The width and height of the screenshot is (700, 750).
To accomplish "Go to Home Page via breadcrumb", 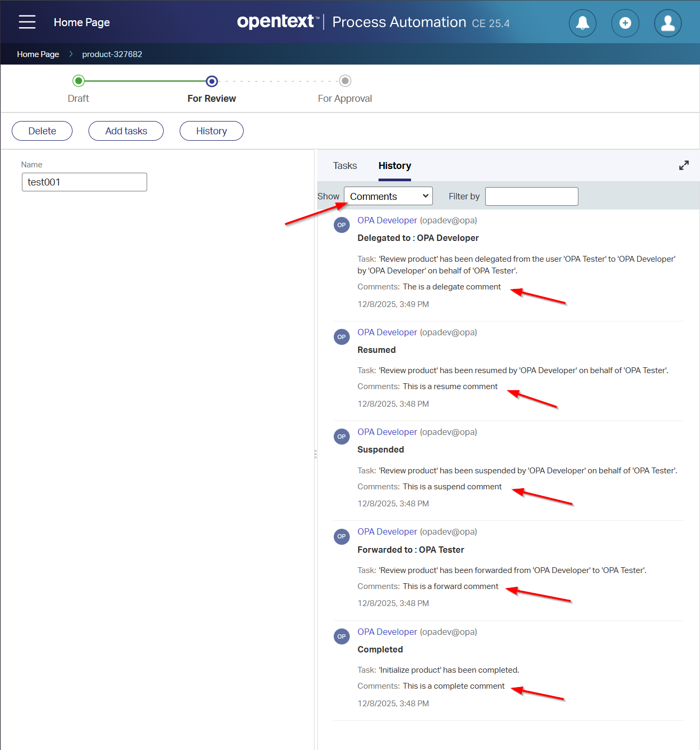I will [38, 54].
